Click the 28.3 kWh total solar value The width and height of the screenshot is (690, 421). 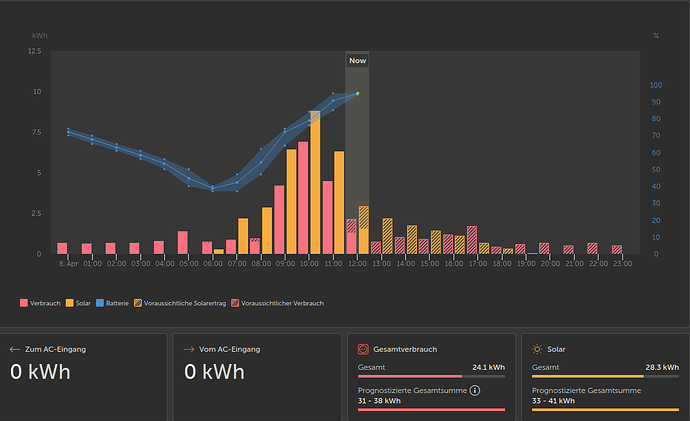(x=662, y=367)
